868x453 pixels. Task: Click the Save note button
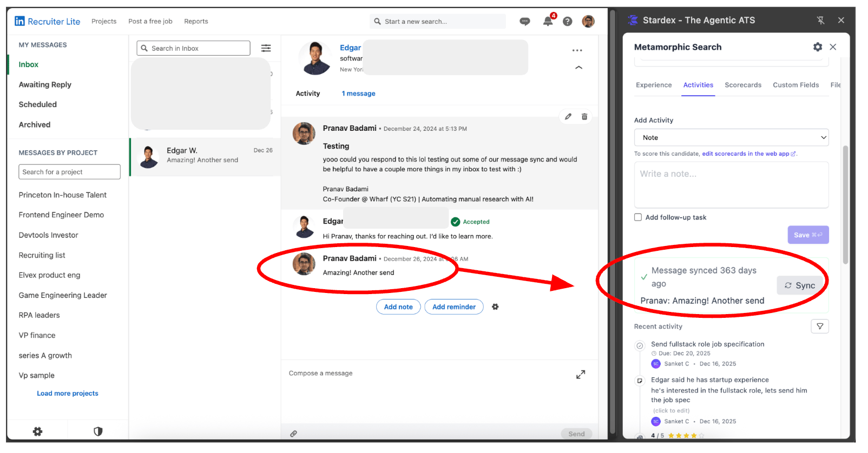pyautogui.click(x=808, y=235)
